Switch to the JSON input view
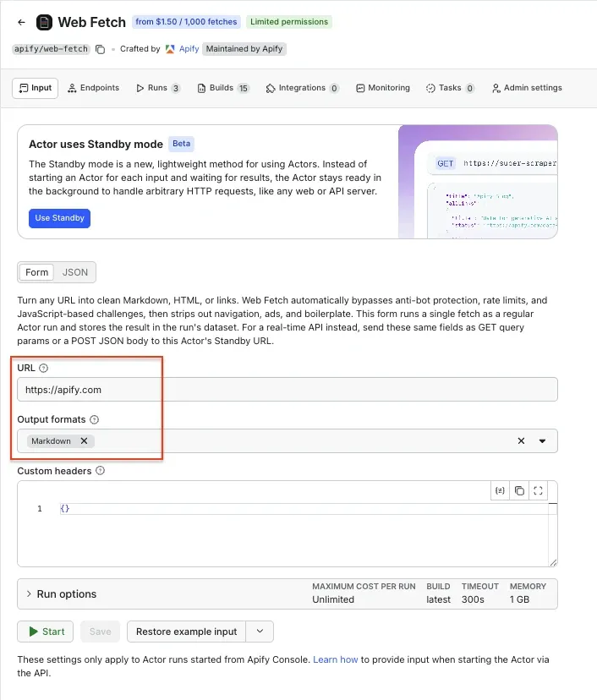 (x=74, y=272)
